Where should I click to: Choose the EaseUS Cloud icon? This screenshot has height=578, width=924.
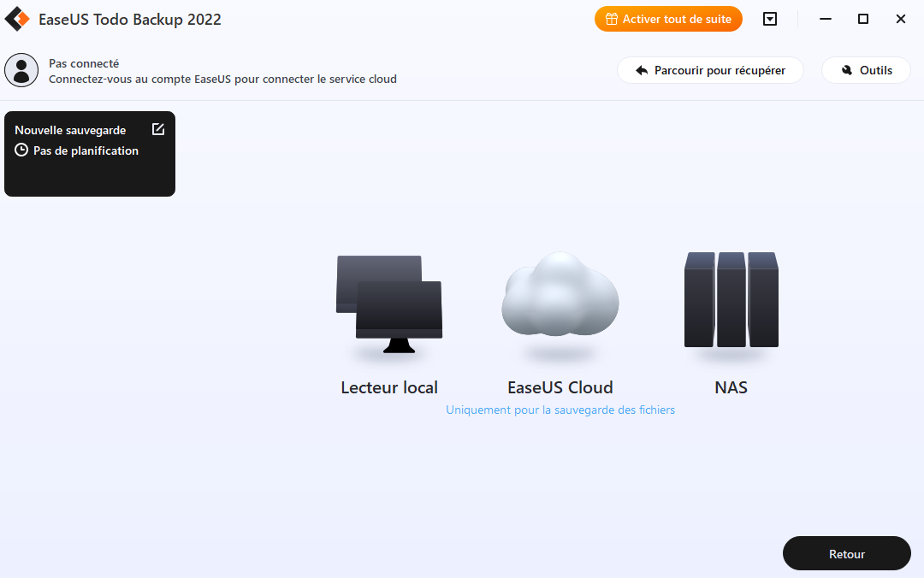point(560,295)
